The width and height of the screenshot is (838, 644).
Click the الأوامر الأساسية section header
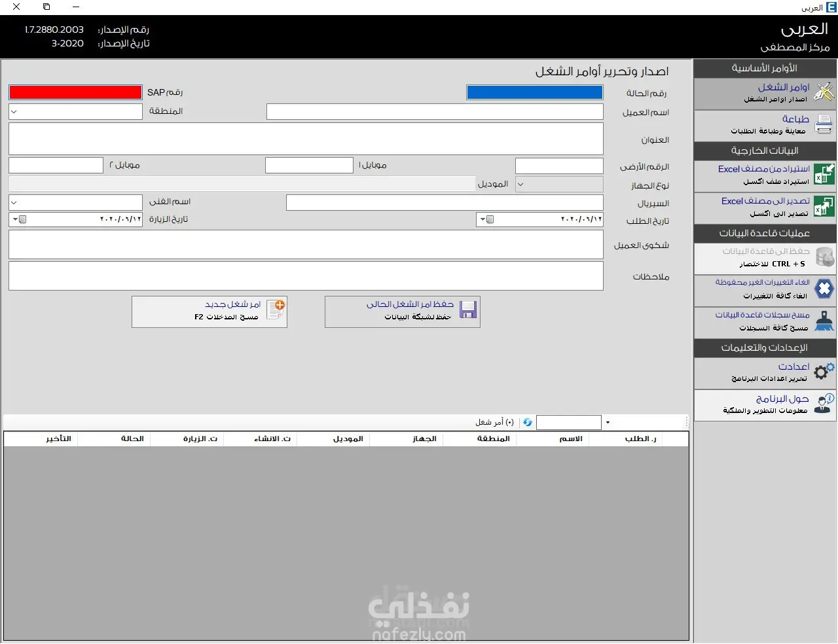(x=765, y=68)
